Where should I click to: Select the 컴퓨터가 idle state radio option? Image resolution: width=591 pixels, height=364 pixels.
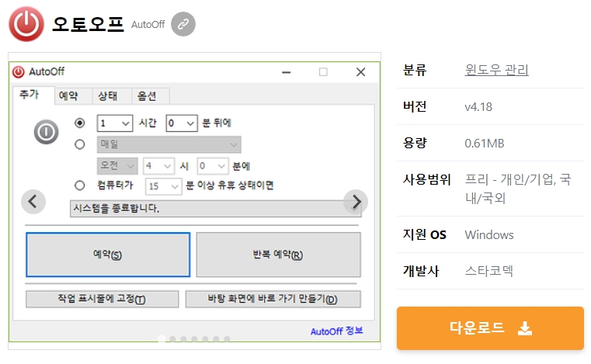79,185
